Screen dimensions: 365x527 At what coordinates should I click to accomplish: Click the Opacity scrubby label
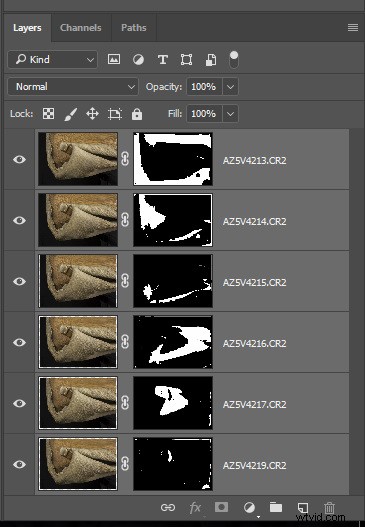click(164, 87)
